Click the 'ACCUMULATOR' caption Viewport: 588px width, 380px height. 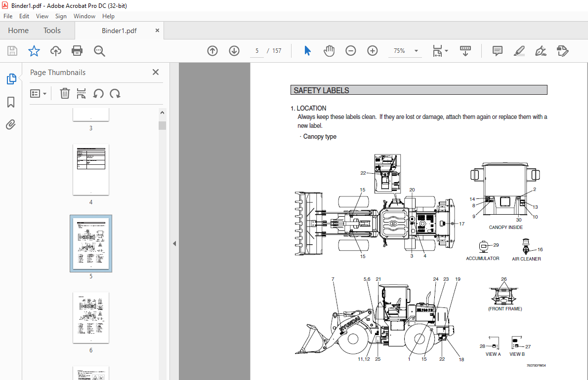482,258
